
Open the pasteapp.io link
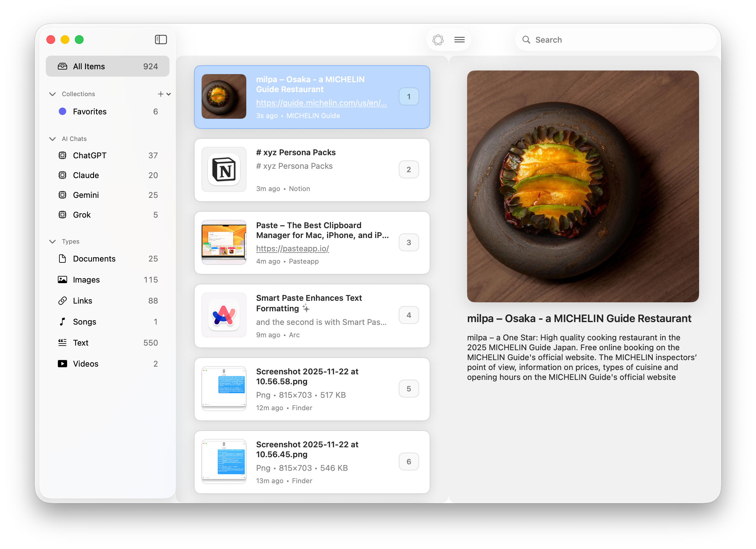pos(292,248)
